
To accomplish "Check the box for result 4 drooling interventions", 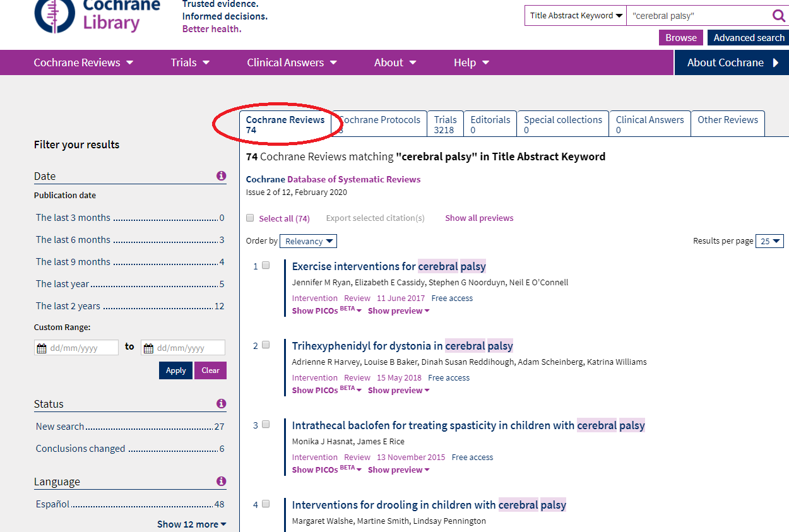I will (x=266, y=504).
